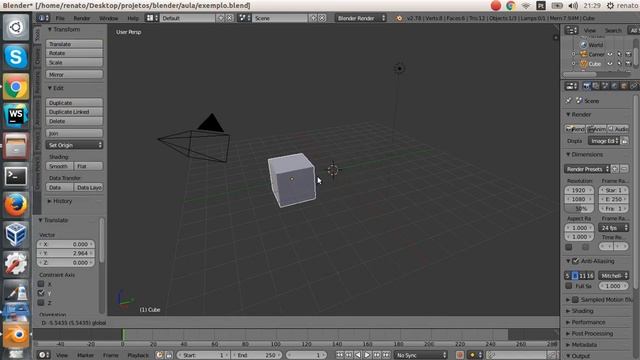
Task: Click the World item icon in outliner
Action: [x=584, y=45]
